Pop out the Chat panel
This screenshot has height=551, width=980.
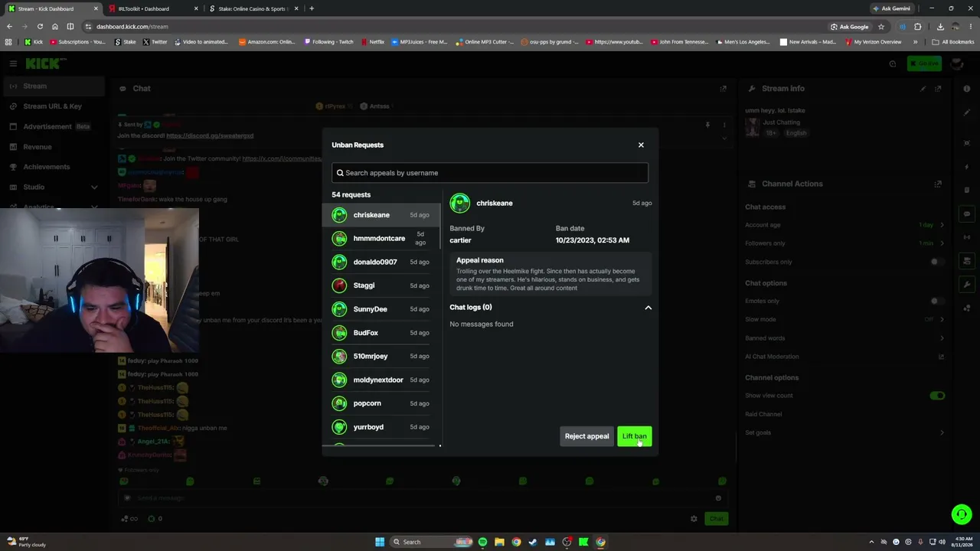click(723, 89)
